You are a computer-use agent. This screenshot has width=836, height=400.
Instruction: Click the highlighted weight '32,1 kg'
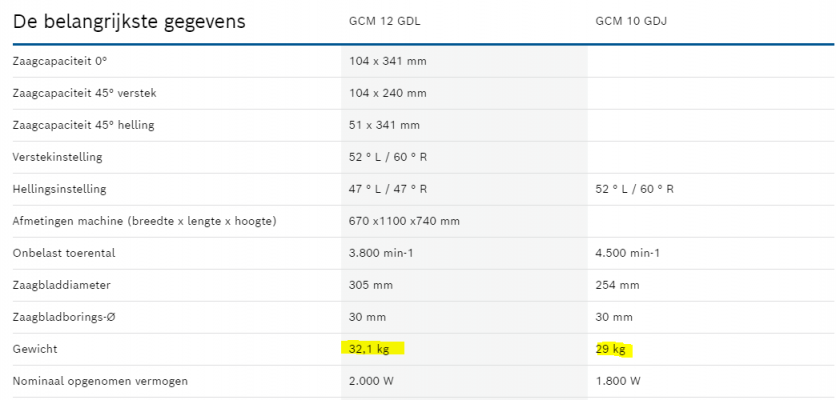point(369,349)
